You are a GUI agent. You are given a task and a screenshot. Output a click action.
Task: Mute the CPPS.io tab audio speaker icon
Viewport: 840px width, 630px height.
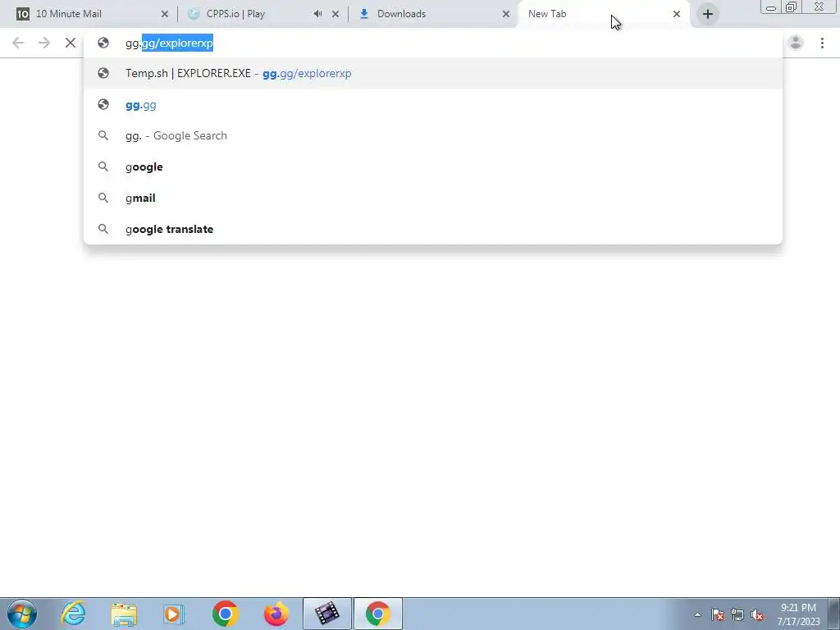(x=317, y=14)
